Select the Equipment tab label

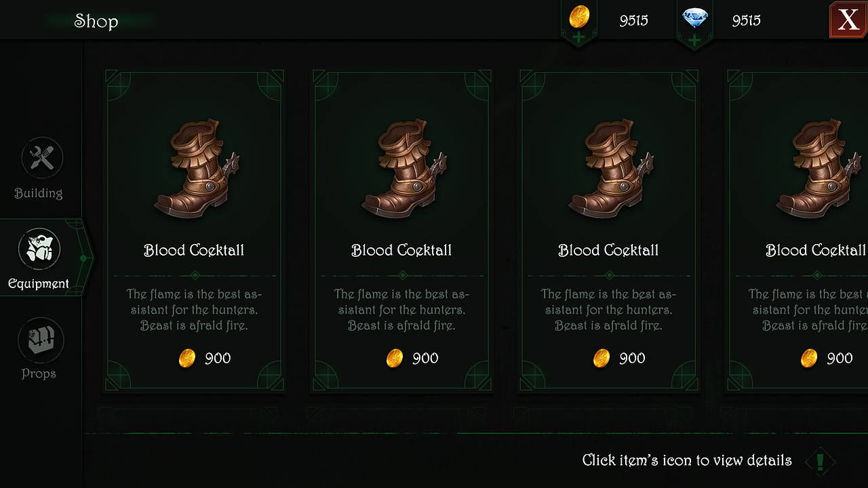tap(39, 284)
